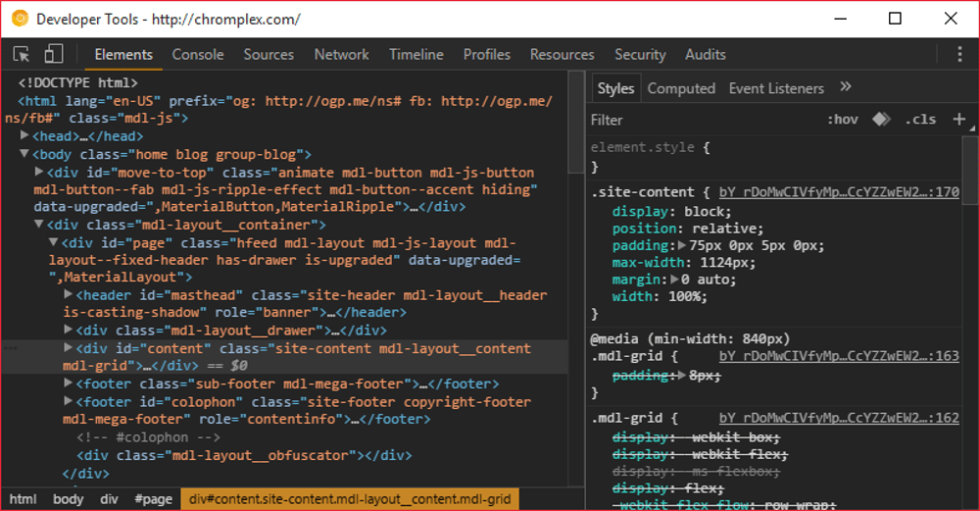Expand the padding shorthand triangle in .site-content
This screenshot has width=980, height=511.
[x=682, y=245]
